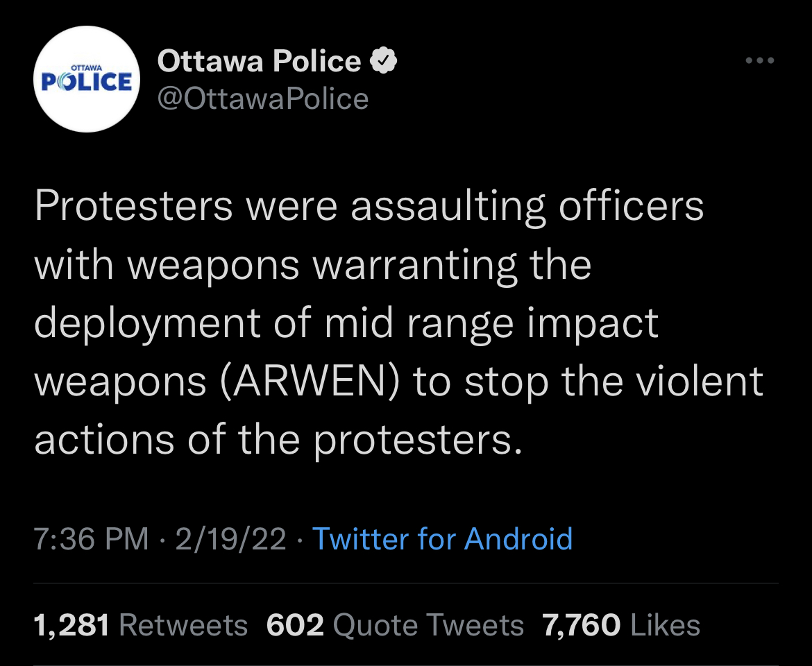Click the 2/19/22 tweet date
812x666 pixels.
coord(230,539)
